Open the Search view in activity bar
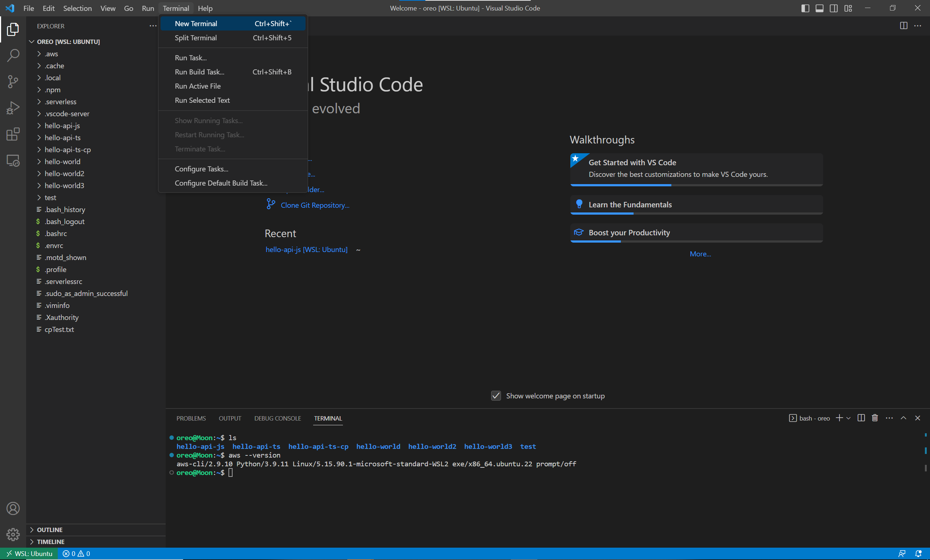 [x=13, y=56]
